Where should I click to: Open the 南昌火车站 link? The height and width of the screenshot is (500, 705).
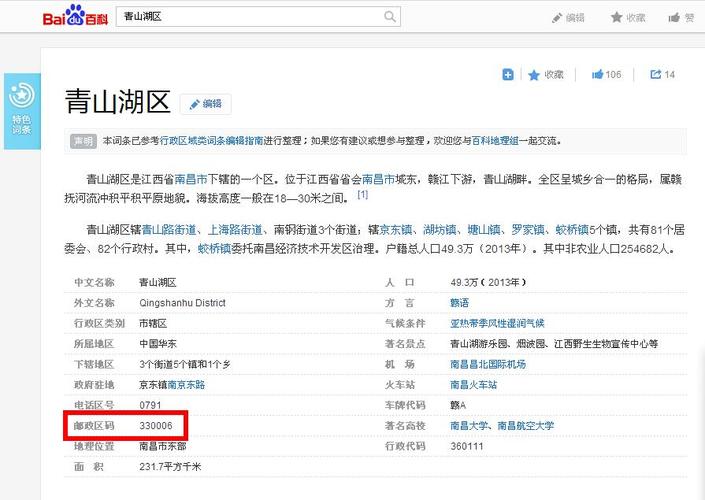click(x=473, y=385)
